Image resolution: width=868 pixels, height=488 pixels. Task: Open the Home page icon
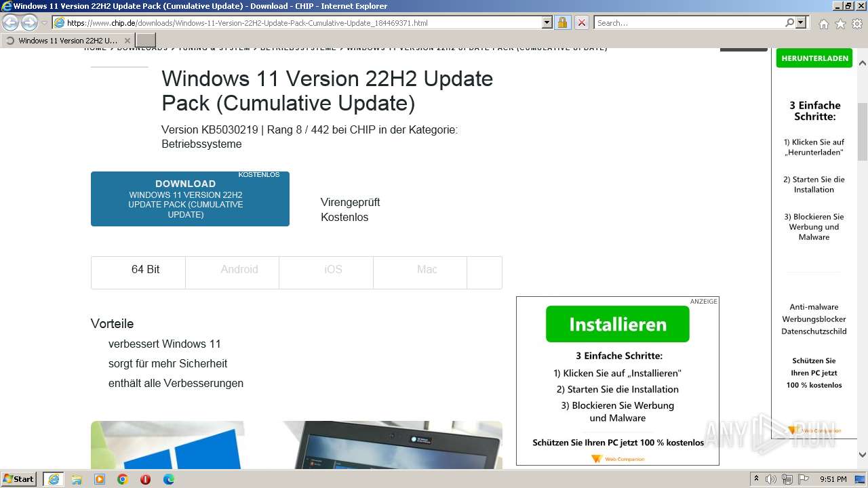click(x=823, y=24)
